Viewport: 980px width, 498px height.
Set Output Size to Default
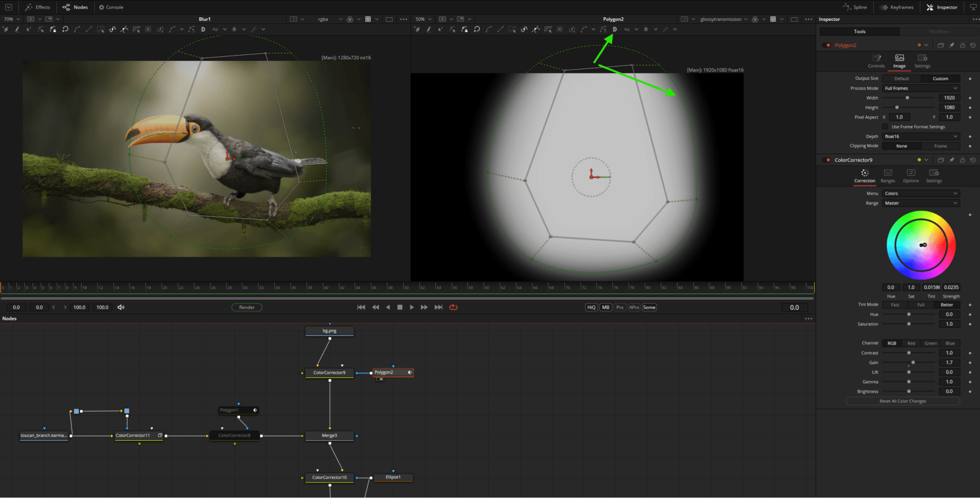click(x=901, y=78)
